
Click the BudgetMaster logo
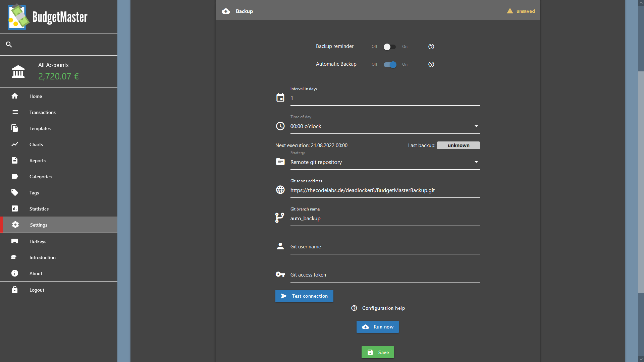[x=48, y=17]
